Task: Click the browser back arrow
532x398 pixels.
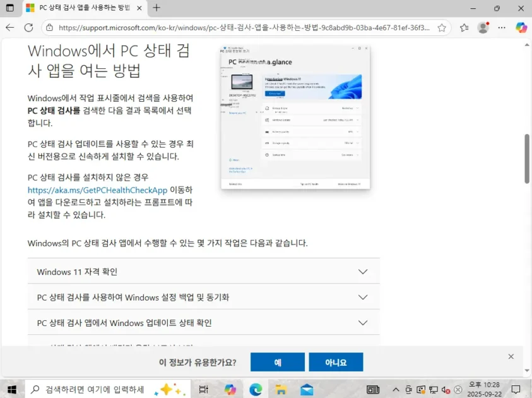Action: coord(9,28)
